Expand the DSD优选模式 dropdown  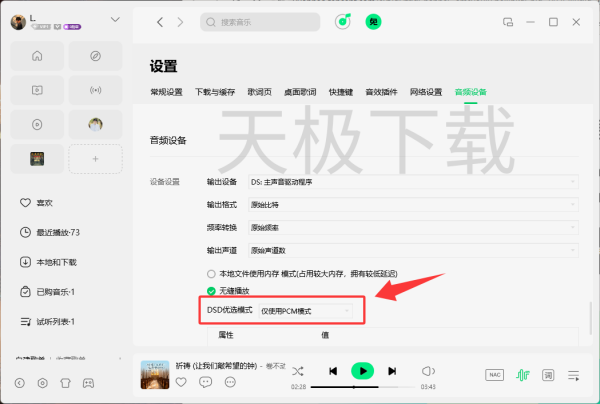[x=305, y=311]
